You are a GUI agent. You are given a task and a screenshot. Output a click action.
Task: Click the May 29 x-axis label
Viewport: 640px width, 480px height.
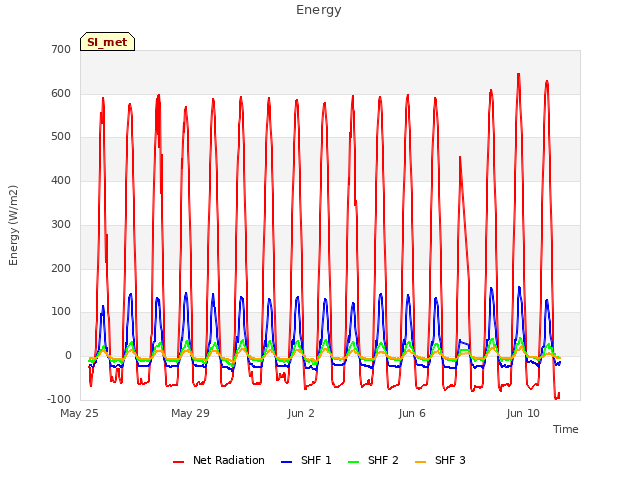[190, 413]
